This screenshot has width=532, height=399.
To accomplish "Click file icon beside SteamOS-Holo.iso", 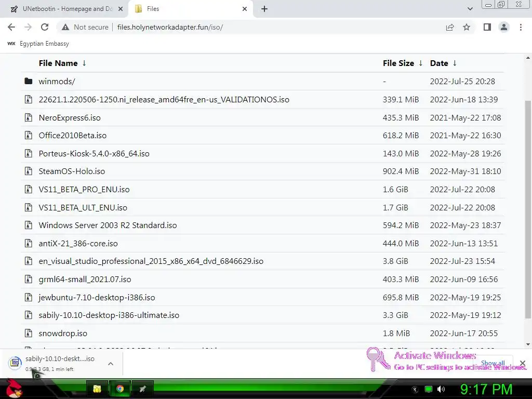I will (29, 171).
